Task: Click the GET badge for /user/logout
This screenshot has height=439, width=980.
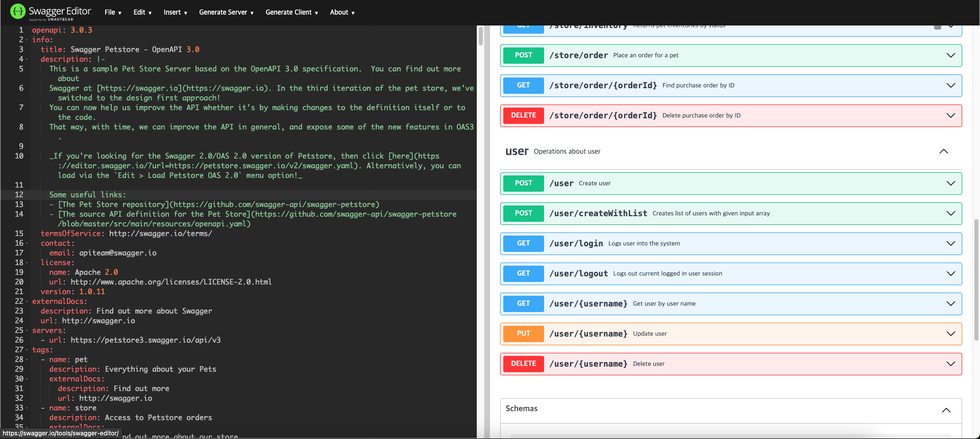Action: [523, 274]
